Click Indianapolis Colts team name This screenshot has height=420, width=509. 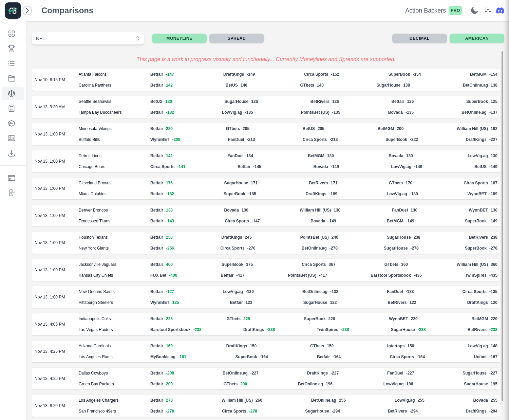(x=95, y=319)
